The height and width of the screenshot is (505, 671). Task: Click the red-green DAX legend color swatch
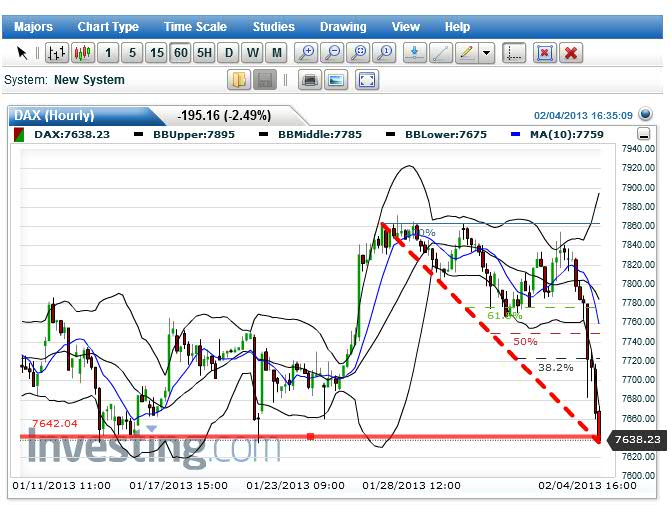coord(19,134)
